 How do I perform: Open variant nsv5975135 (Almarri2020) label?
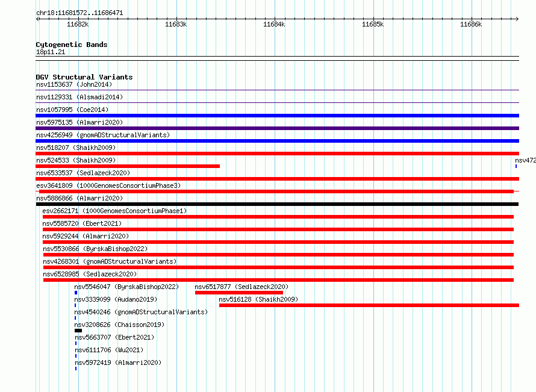(79, 122)
